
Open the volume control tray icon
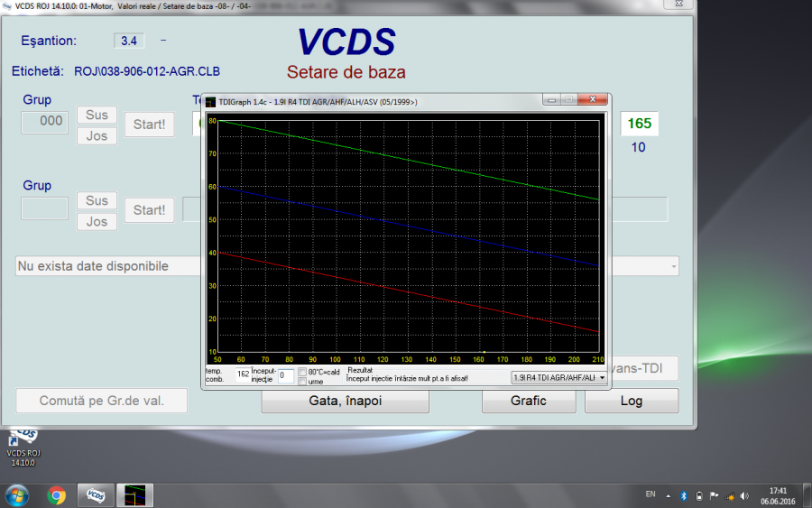point(743,495)
